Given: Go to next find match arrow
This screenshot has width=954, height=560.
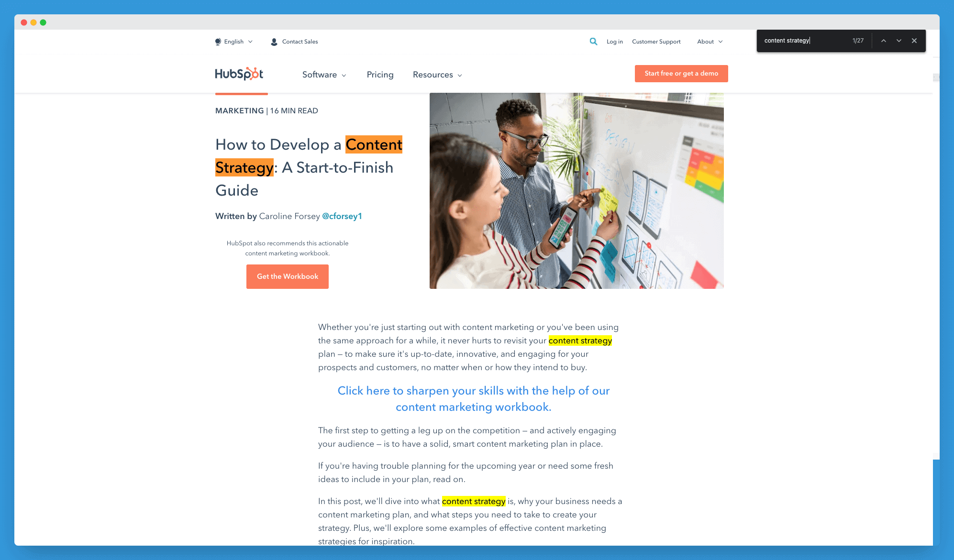Looking at the screenshot, I should click(899, 41).
